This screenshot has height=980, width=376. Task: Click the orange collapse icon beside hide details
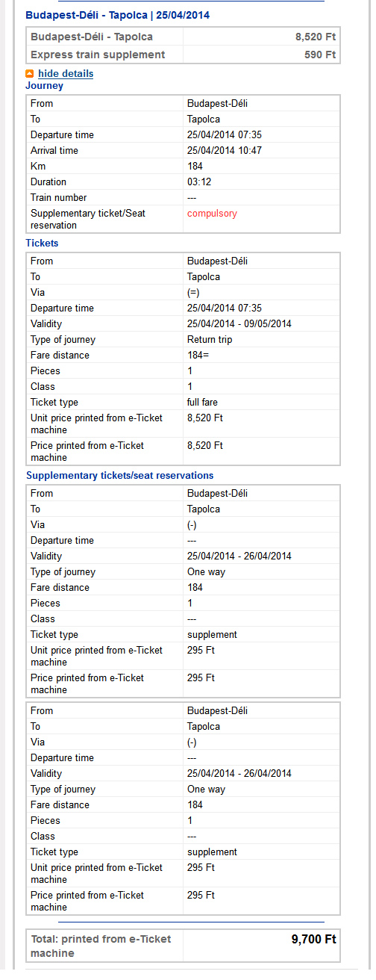pos(30,73)
